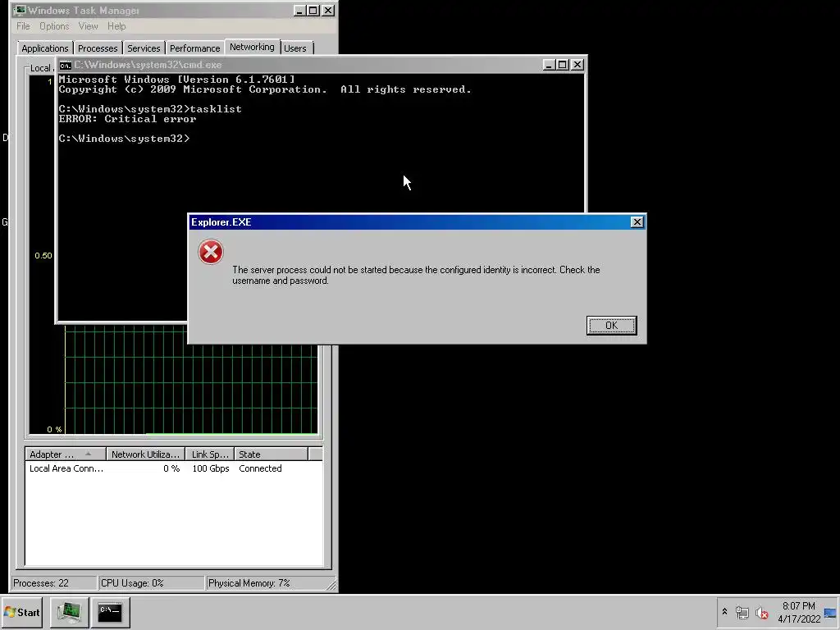Click the Task Manager taskbar button

70,612
